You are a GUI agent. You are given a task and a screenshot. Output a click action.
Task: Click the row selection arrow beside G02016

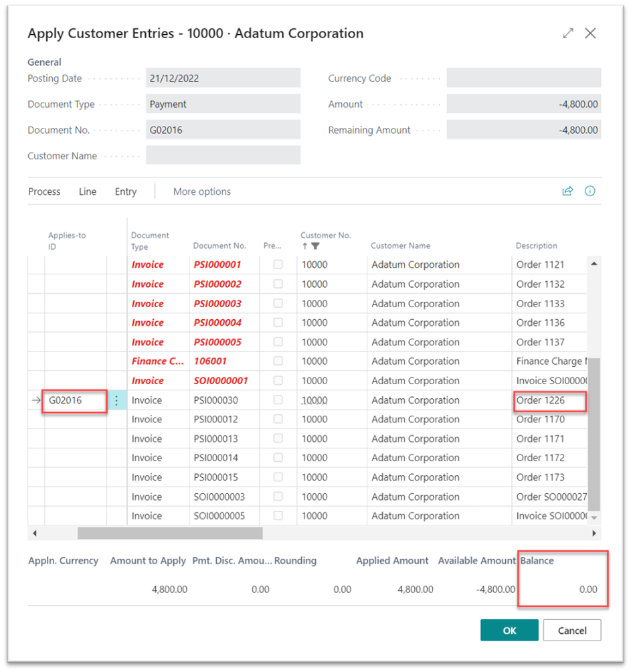(x=35, y=400)
